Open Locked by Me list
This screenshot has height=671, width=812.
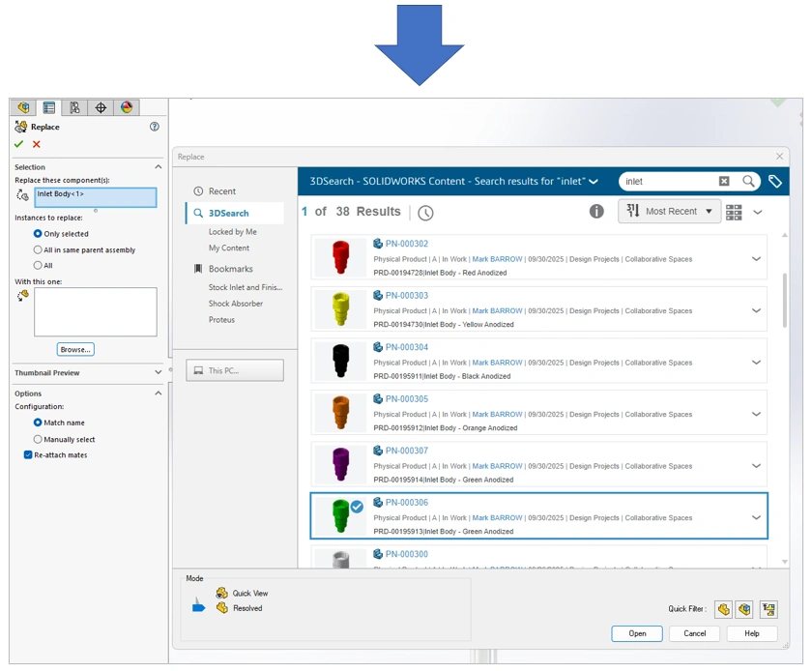233,232
